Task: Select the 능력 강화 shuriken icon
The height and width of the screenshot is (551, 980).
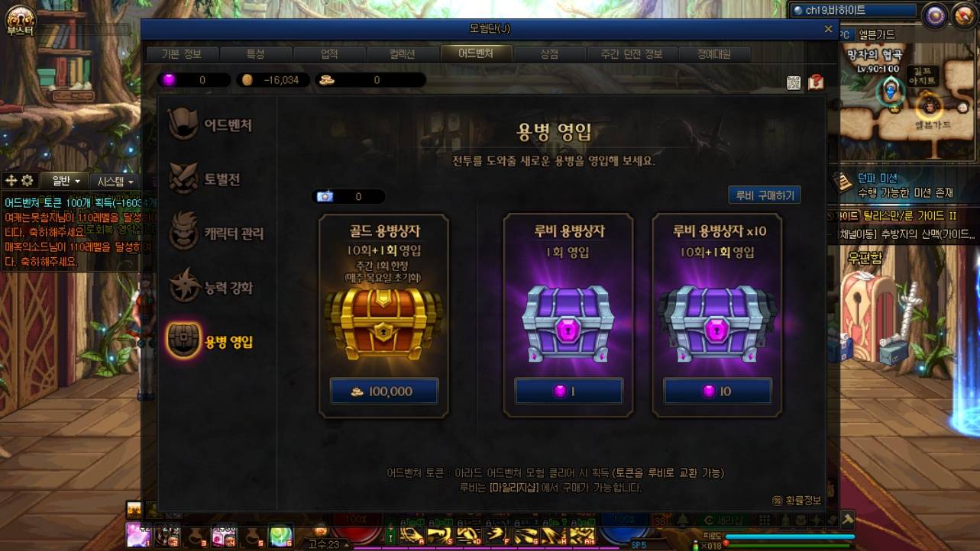Action: (184, 288)
